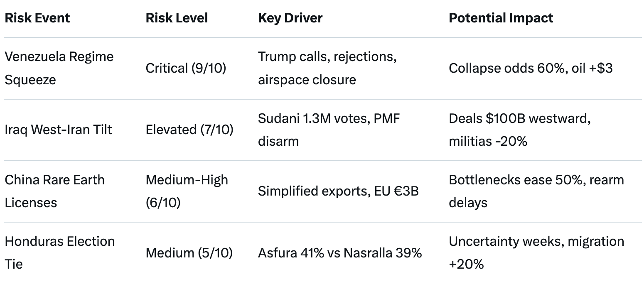Select the Deals $100B westward impact cell
Screen dimensions: 644x289
(x=520, y=130)
